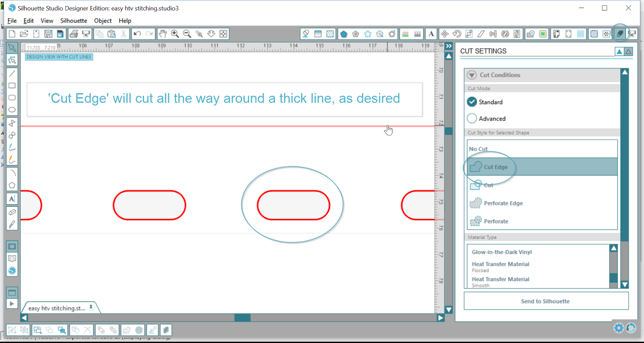Image resolution: width=644 pixels, height=343 pixels.
Task: Close the easy htv stitching document tab
Action: (91, 307)
